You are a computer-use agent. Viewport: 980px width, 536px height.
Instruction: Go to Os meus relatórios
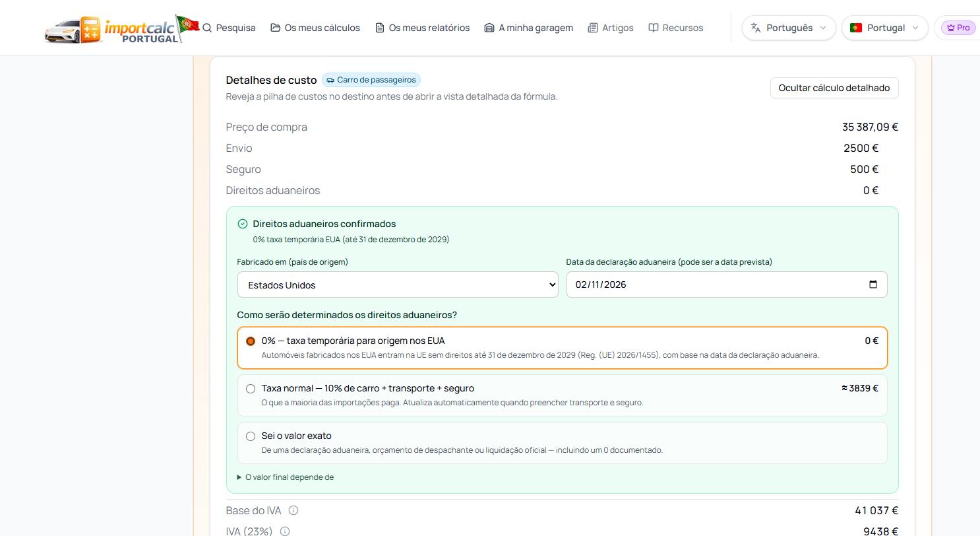(422, 28)
